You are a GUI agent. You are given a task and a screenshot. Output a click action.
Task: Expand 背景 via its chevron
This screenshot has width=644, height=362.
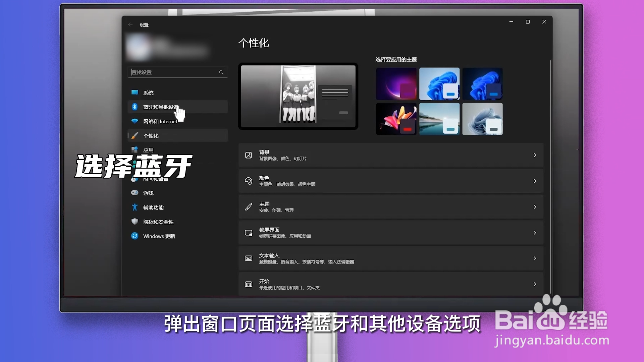point(535,155)
